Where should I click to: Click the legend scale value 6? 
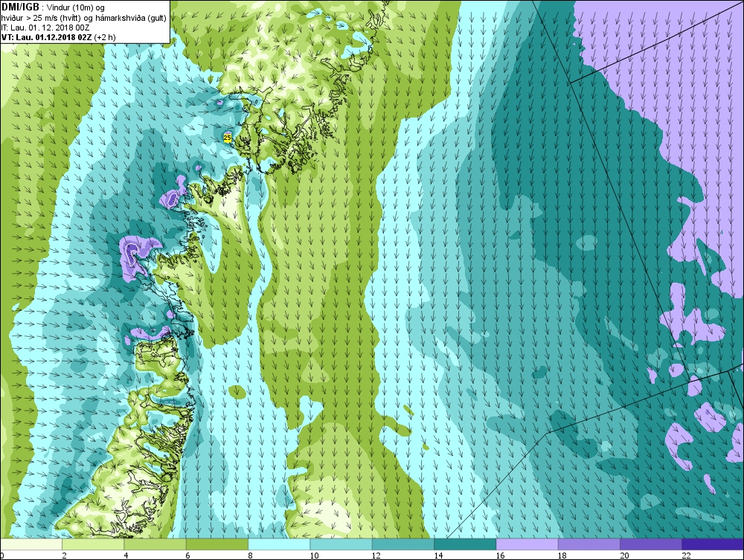coord(188,556)
